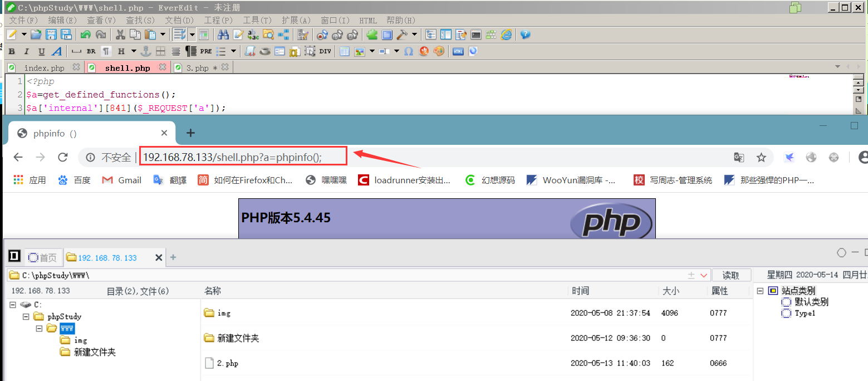This screenshot has height=381, width=868.
Task: Reload the phpinfo page in Chrome
Action: (x=63, y=157)
